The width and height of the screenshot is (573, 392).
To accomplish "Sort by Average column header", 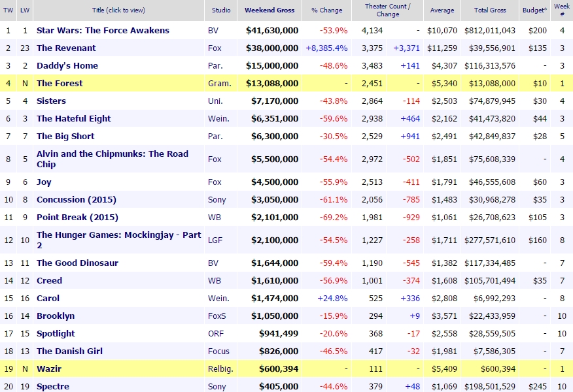I will (x=442, y=10).
